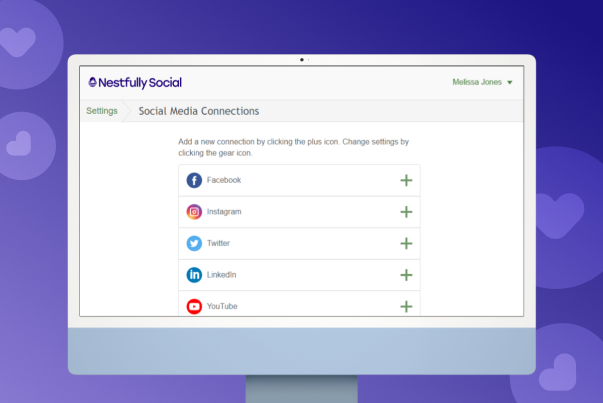Add a LinkedIn connection with plus icon
The height and width of the screenshot is (403, 603).
pos(406,275)
